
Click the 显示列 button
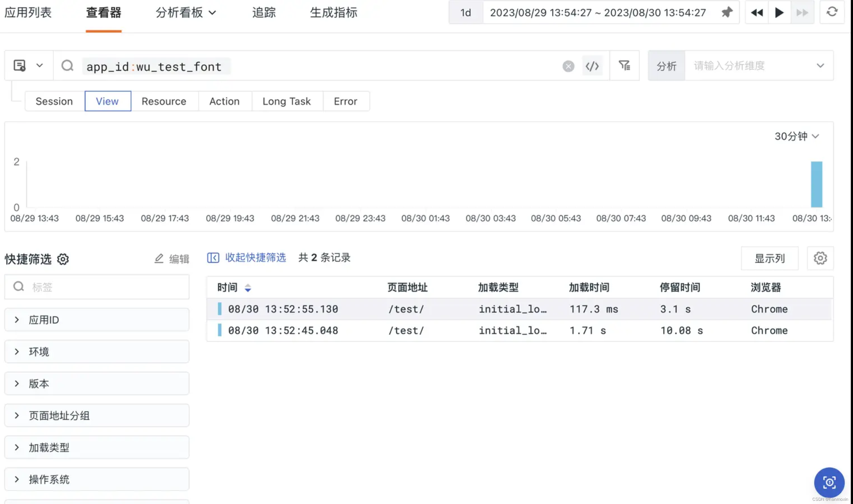(x=769, y=258)
